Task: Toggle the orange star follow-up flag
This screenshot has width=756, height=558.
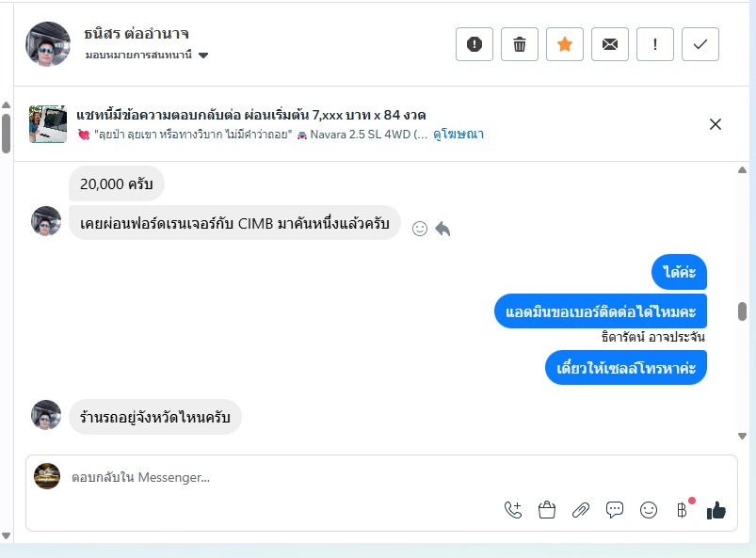Action: coord(565,44)
